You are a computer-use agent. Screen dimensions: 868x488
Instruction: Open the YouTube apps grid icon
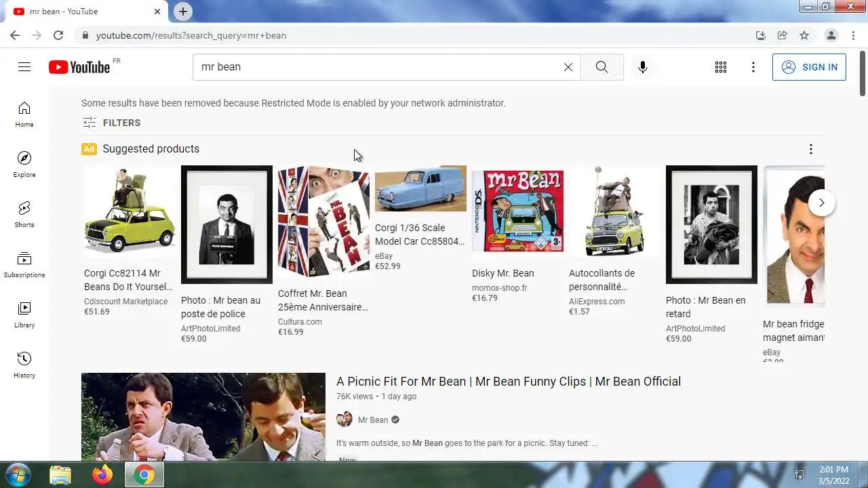click(721, 67)
